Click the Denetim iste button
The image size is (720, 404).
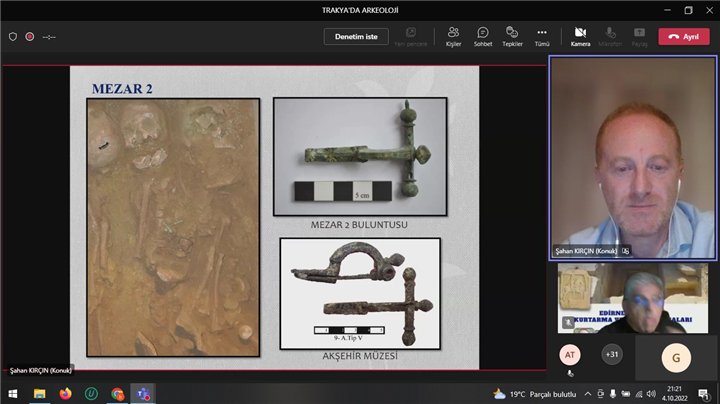[356, 37]
